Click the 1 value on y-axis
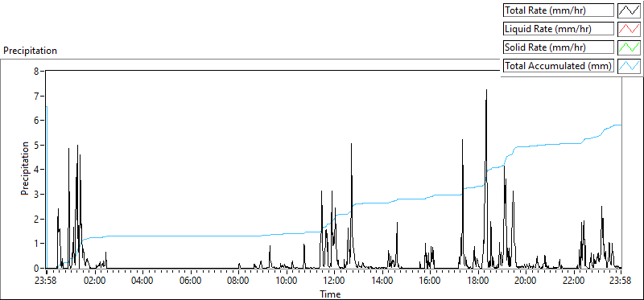The height and width of the screenshot is (300, 644). (36, 244)
